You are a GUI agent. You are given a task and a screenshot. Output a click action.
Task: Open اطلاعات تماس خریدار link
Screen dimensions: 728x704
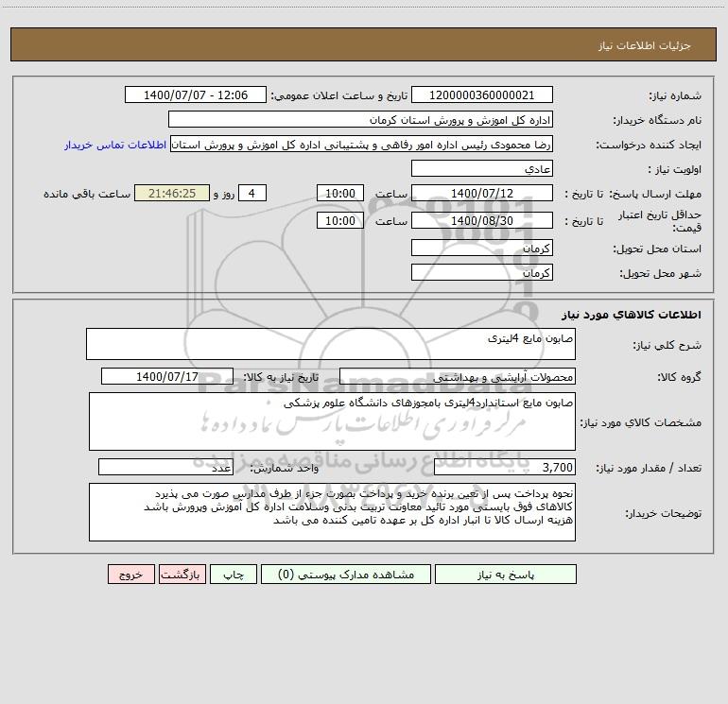tap(115, 145)
